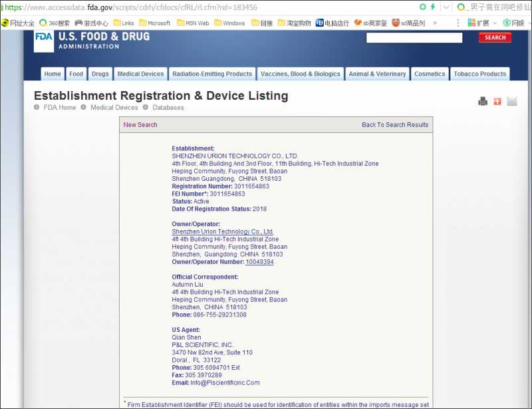
Task: Expand the 扩展 dropdown arrow
Action: [495, 23]
